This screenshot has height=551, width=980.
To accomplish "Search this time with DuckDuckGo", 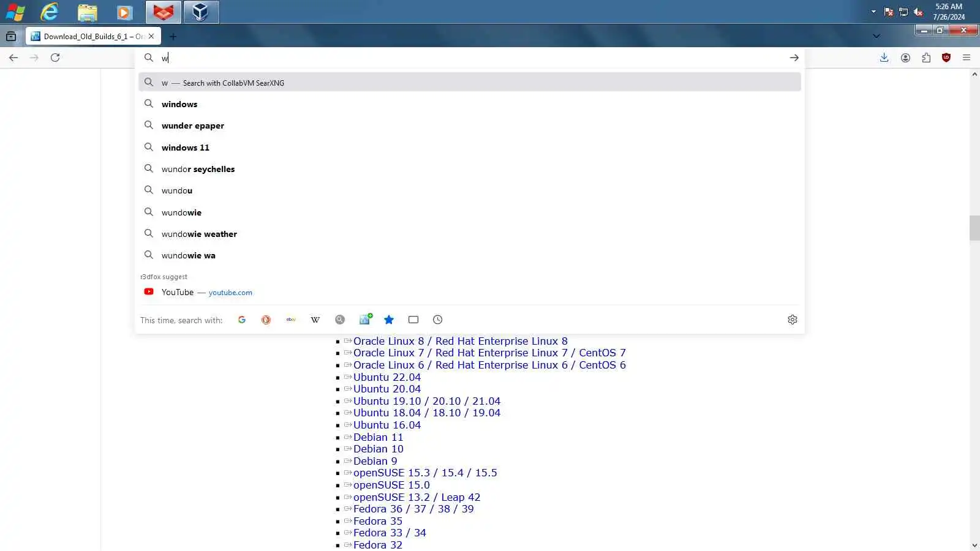I will pos(266,320).
